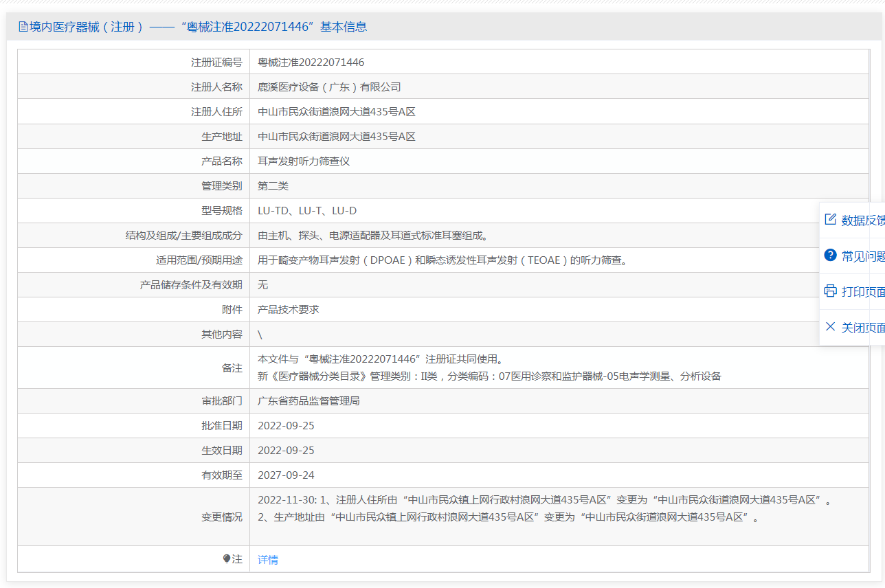The image size is (885, 588).
Task: Click model spec LU-TD、LU-T、LU-D
Action: (x=307, y=211)
